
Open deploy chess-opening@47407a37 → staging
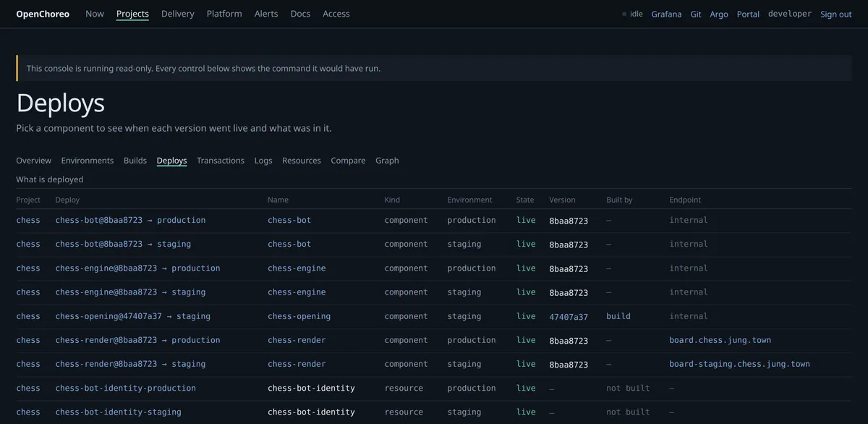[133, 316]
